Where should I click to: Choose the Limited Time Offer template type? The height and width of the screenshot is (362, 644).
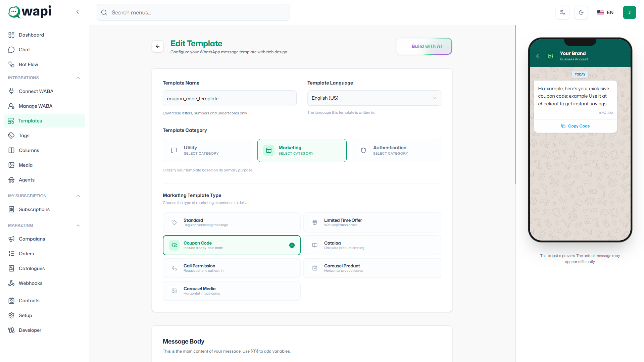pyautogui.click(x=372, y=222)
